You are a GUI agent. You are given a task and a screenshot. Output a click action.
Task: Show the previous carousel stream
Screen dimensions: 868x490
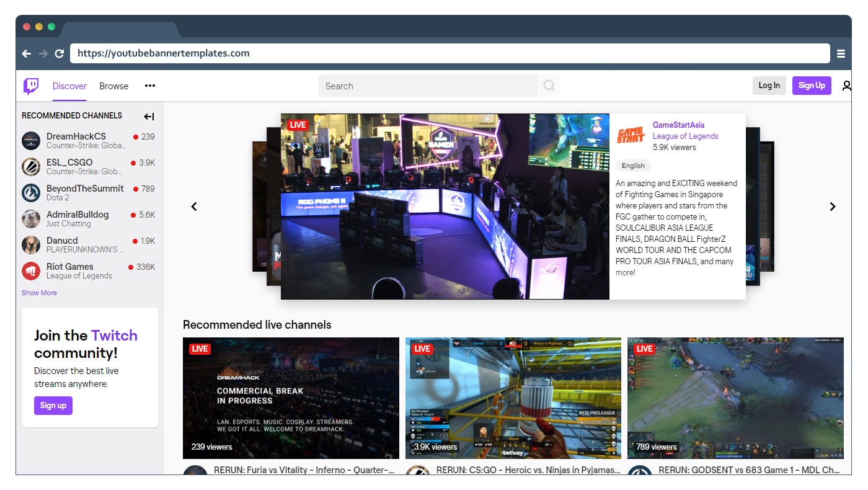tap(194, 207)
